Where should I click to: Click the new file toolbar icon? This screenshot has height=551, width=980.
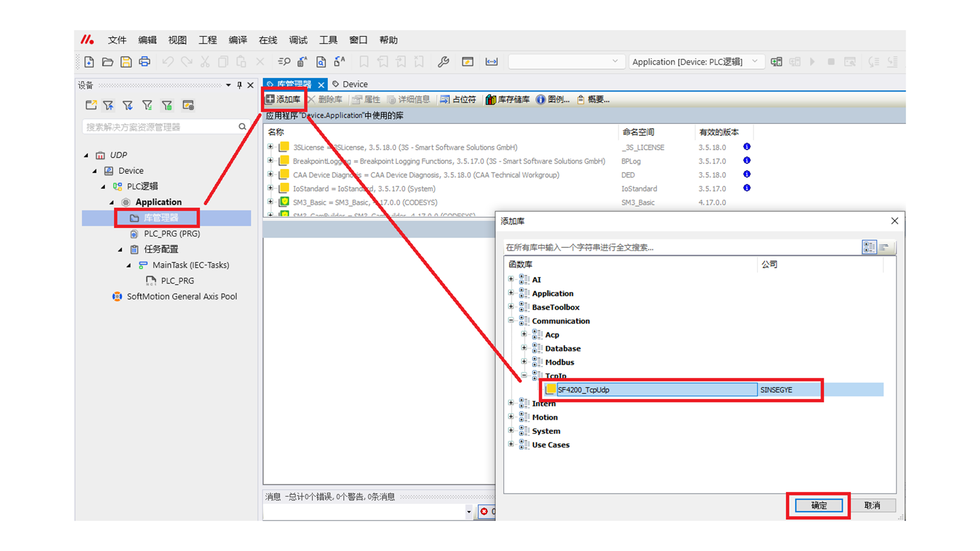coord(89,62)
